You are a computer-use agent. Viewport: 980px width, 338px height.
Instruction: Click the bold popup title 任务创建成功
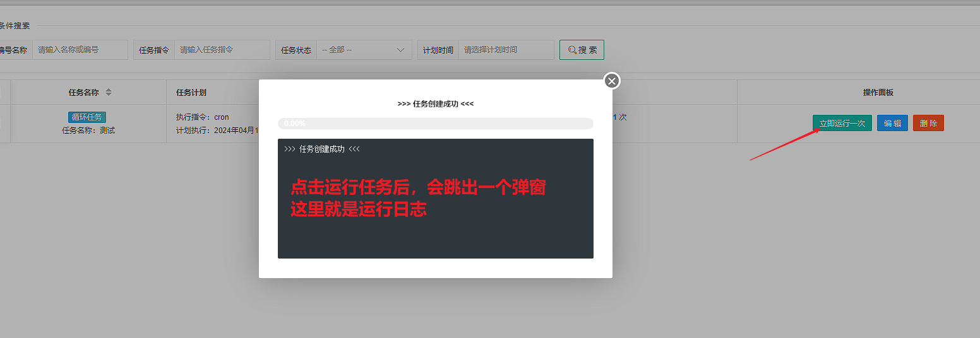point(435,104)
